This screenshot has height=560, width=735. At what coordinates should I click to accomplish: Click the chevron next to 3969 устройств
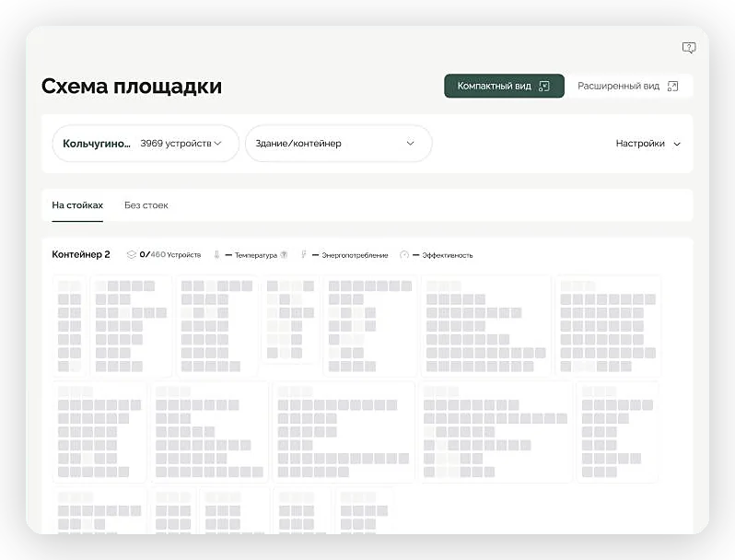[218, 144]
